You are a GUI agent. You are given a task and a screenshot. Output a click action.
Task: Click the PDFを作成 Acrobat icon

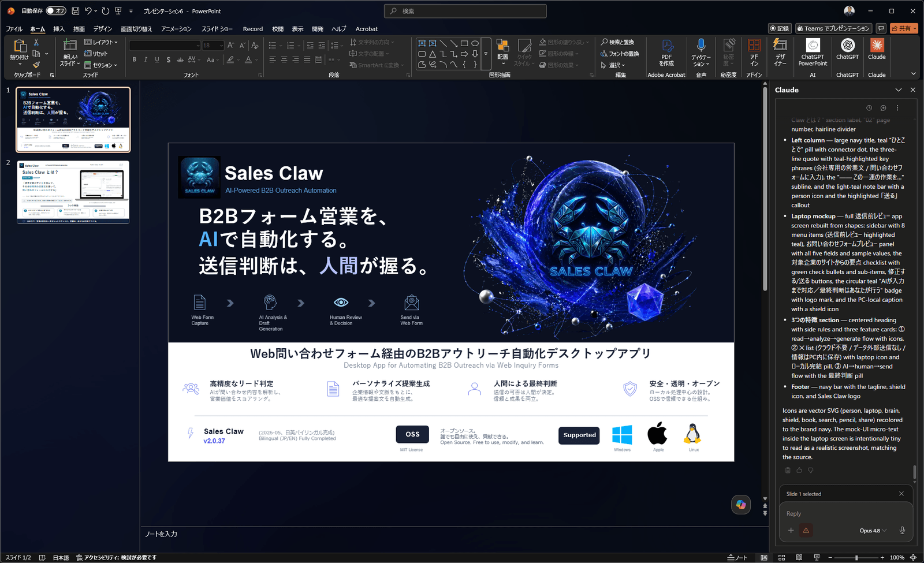point(666,46)
